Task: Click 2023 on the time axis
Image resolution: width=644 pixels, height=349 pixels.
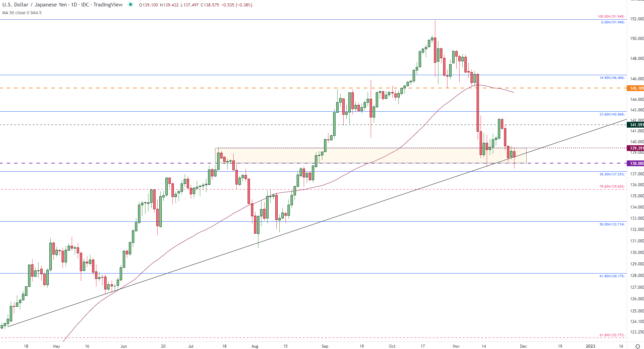Action: tap(591, 346)
